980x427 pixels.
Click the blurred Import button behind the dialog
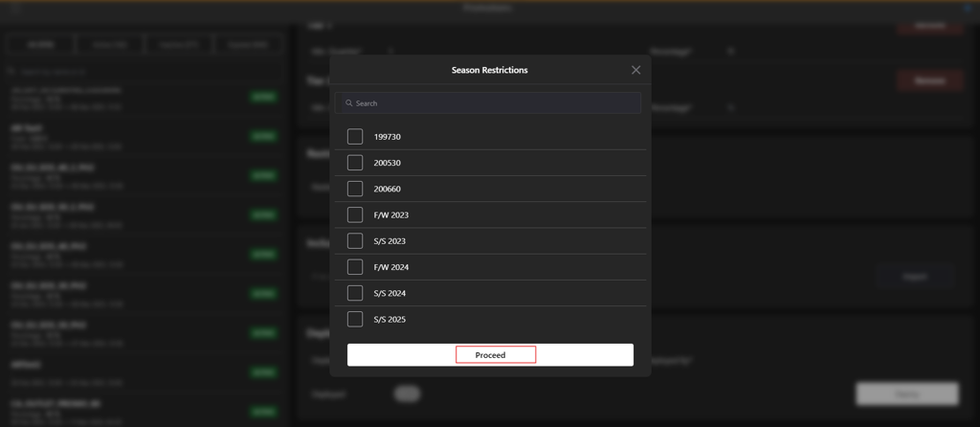point(915,277)
